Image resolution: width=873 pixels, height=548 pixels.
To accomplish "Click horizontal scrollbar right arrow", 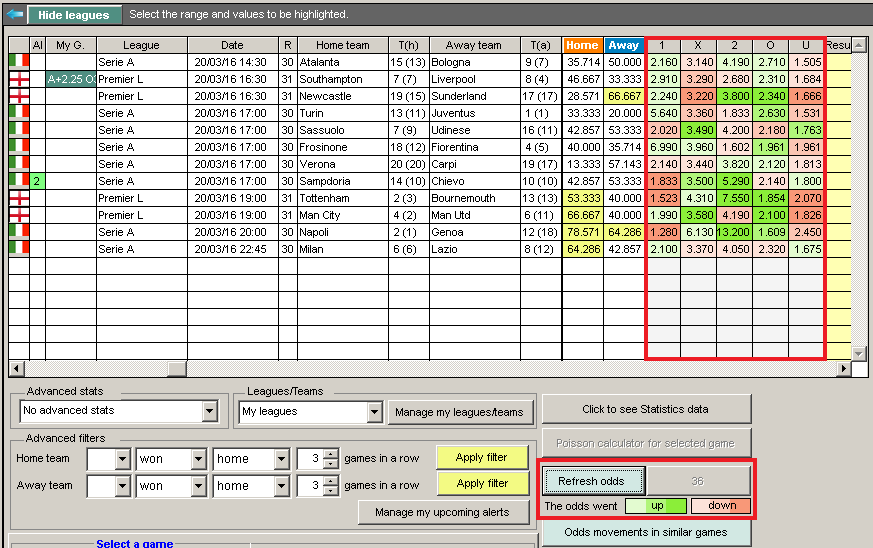I will [844, 368].
